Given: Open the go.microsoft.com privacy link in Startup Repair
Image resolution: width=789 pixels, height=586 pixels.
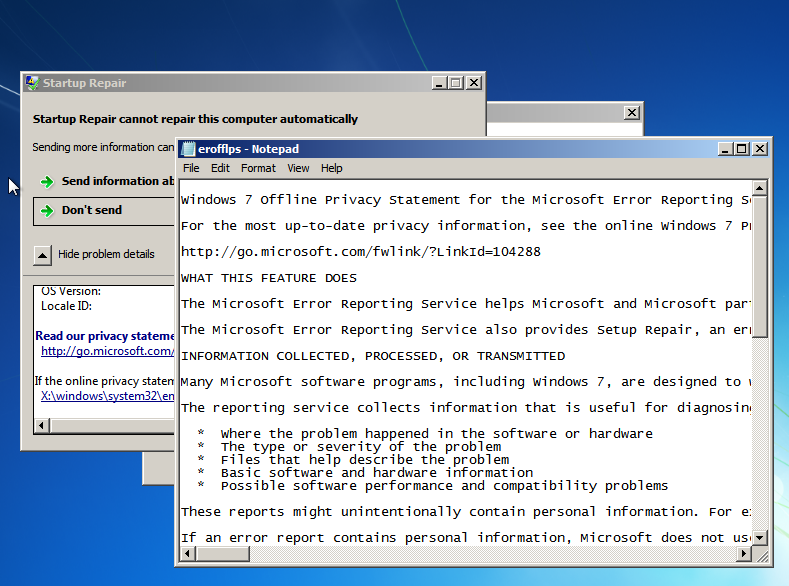Looking at the screenshot, I should click(107, 351).
